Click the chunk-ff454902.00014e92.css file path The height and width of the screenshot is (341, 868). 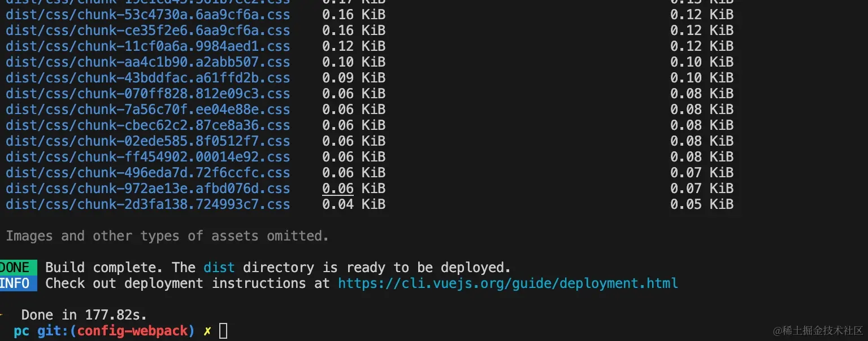[147, 157]
